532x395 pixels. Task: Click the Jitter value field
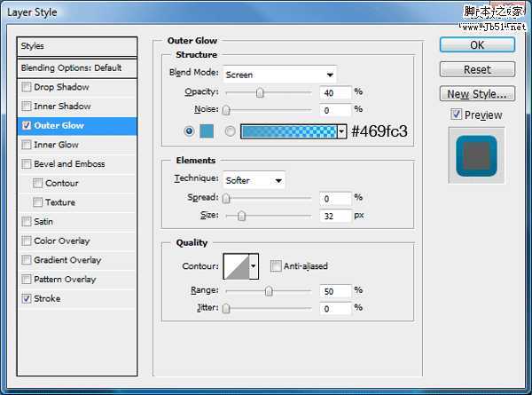click(335, 308)
